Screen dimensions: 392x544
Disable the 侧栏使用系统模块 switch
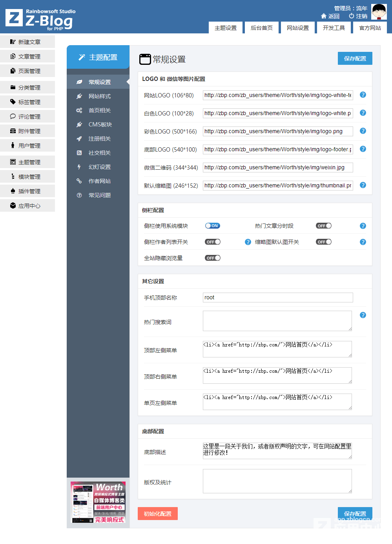coord(213,226)
